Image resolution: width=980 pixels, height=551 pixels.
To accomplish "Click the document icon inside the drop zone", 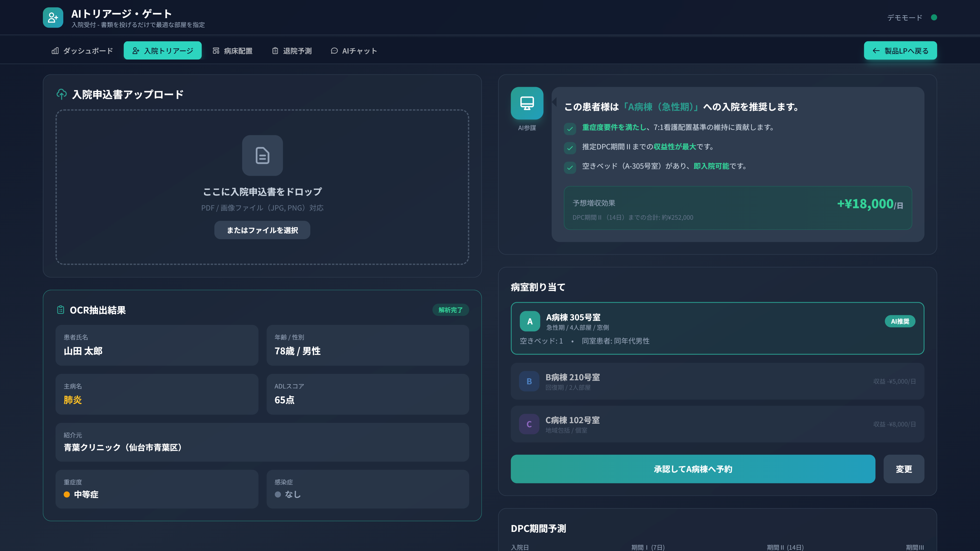I will [262, 156].
